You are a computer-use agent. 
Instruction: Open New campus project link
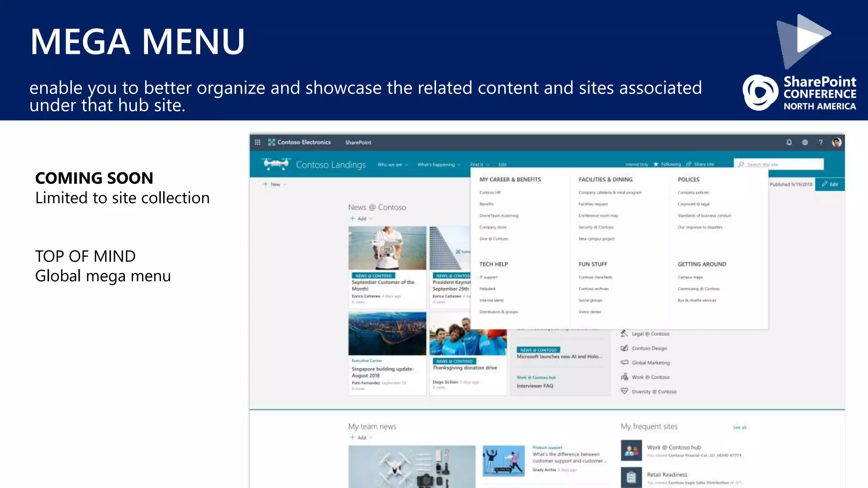[x=596, y=238]
